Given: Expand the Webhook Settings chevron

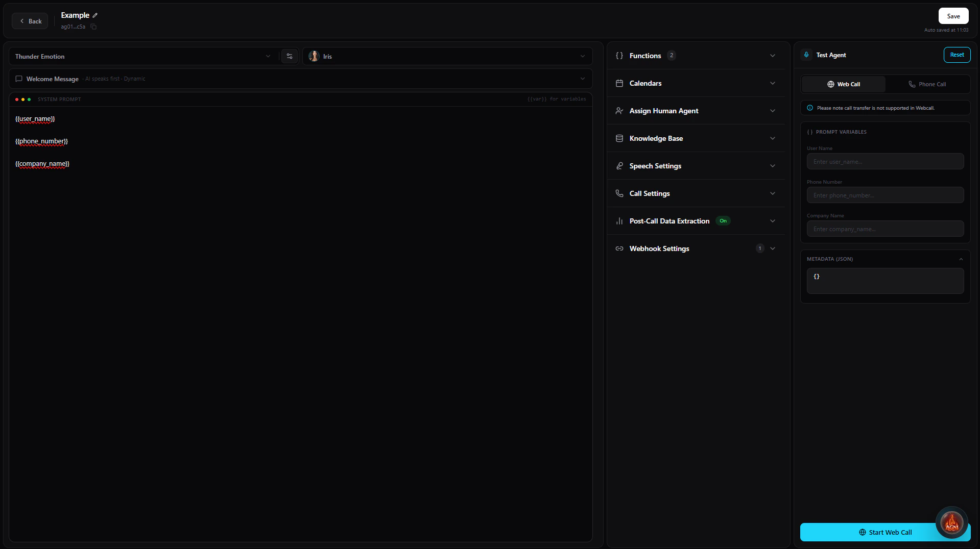Looking at the screenshot, I should [x=773, y=248].
